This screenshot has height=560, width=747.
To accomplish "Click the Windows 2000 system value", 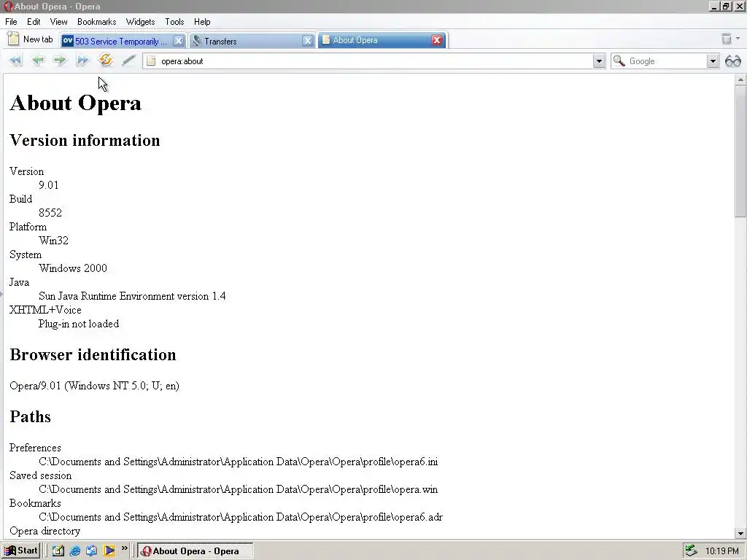I will click(73, 268).
